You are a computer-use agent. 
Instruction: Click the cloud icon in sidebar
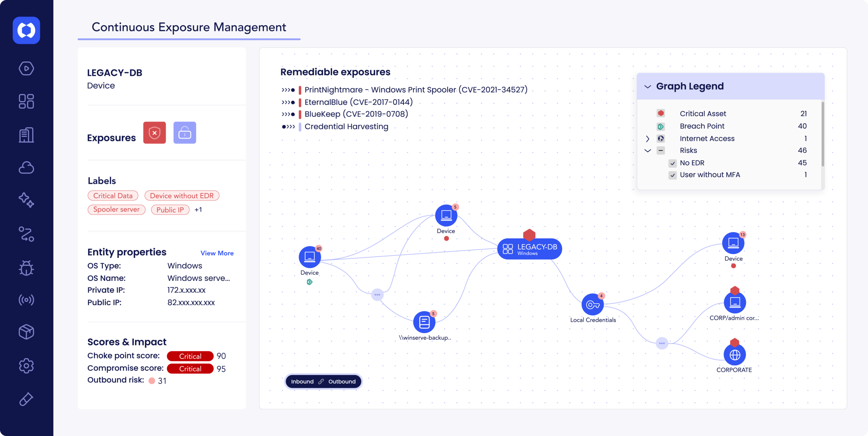tap(26, 168)
